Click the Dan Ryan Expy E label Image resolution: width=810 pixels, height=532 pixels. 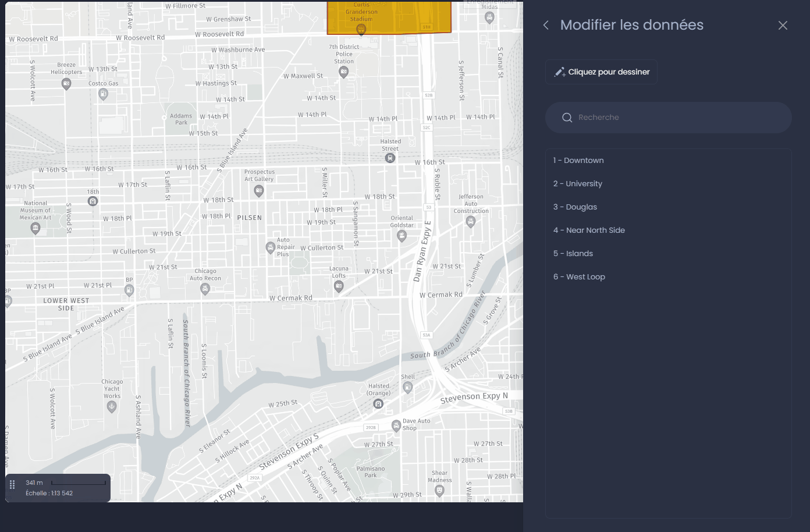point(422,251)
